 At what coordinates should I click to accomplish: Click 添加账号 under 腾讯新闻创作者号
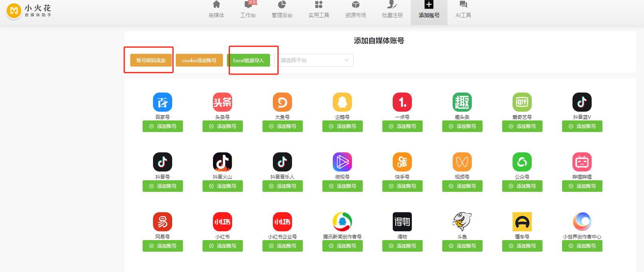342,246
